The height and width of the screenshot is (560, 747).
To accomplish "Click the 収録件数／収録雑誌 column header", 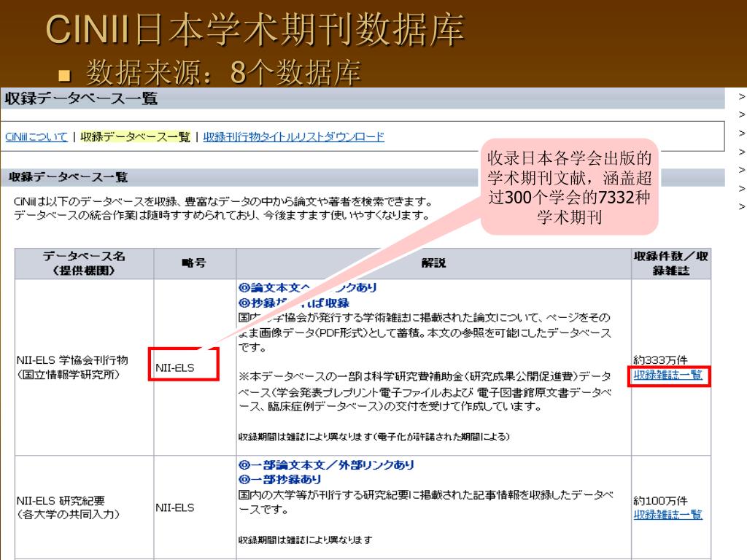I will (671, 263).
